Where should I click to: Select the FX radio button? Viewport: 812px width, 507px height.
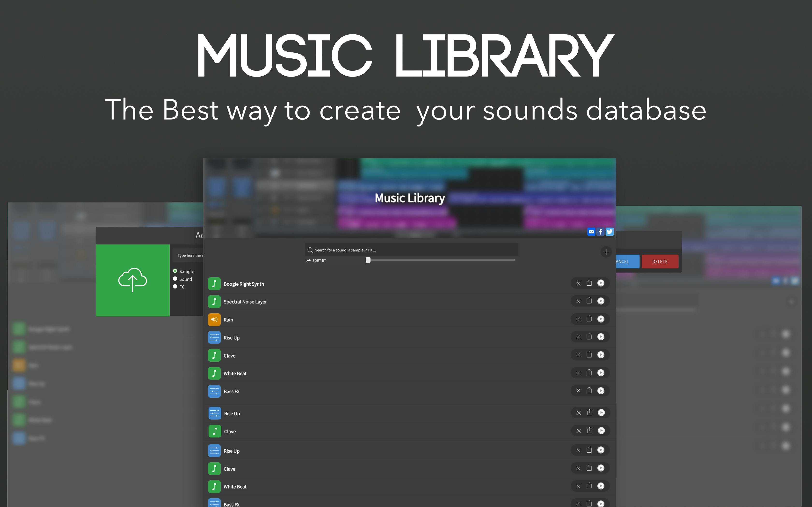175,286
